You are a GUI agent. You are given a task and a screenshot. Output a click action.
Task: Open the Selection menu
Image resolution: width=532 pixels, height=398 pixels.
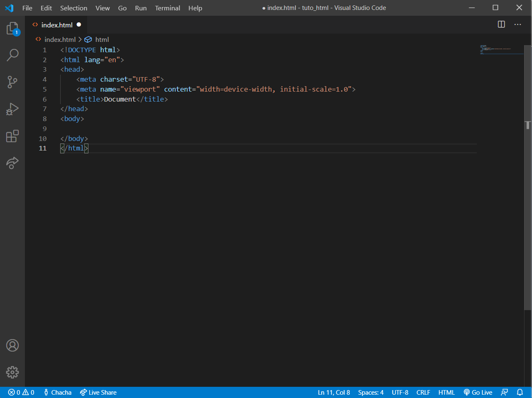click(73, 8)
